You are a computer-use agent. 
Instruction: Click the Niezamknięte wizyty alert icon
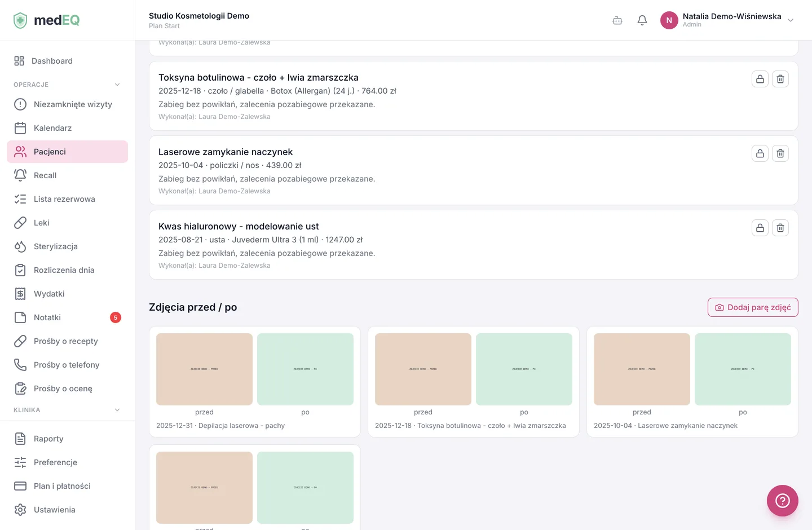click(20, 104)
